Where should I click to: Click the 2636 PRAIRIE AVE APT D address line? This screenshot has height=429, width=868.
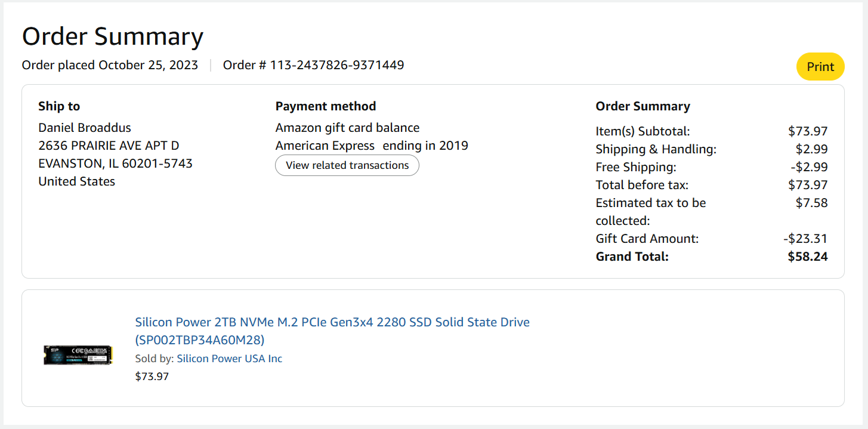coord(109,146)
